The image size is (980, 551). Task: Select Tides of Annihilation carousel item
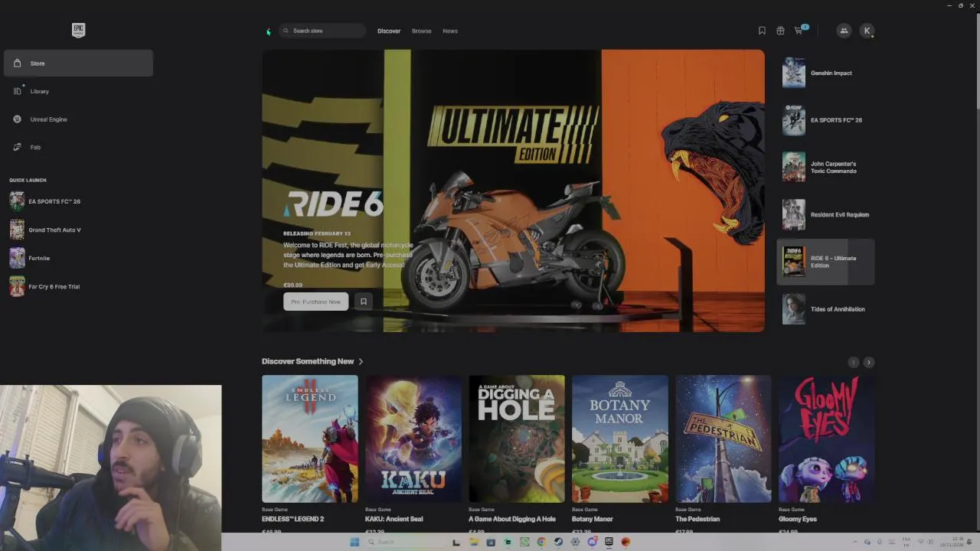pyautogui.click(x=825, y=309)
